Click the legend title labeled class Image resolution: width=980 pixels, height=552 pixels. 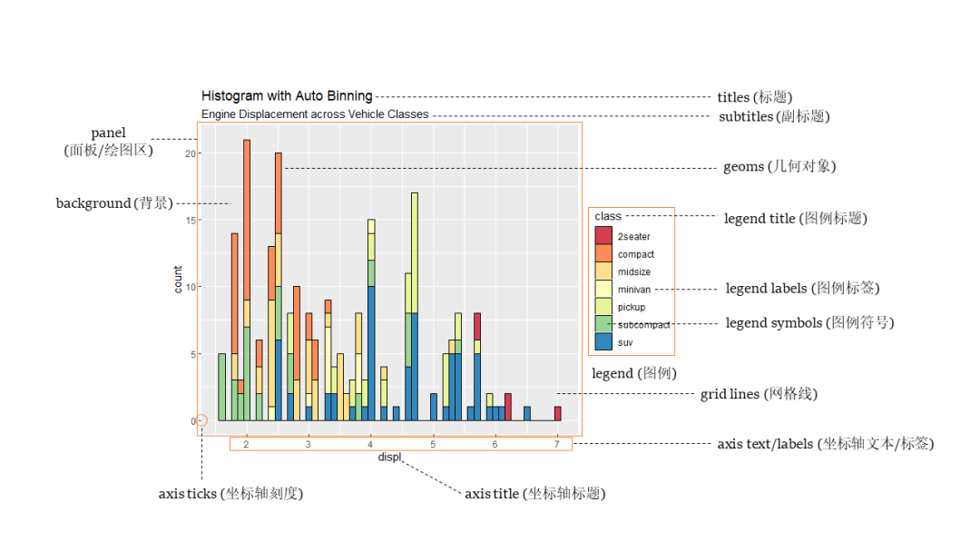click(x=608, y=216)
